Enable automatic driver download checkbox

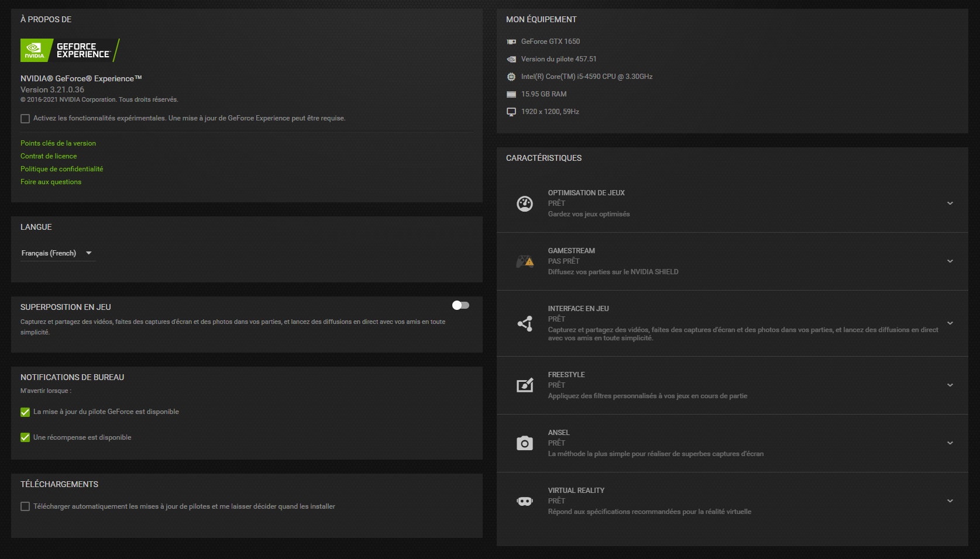tap(25, 506)
